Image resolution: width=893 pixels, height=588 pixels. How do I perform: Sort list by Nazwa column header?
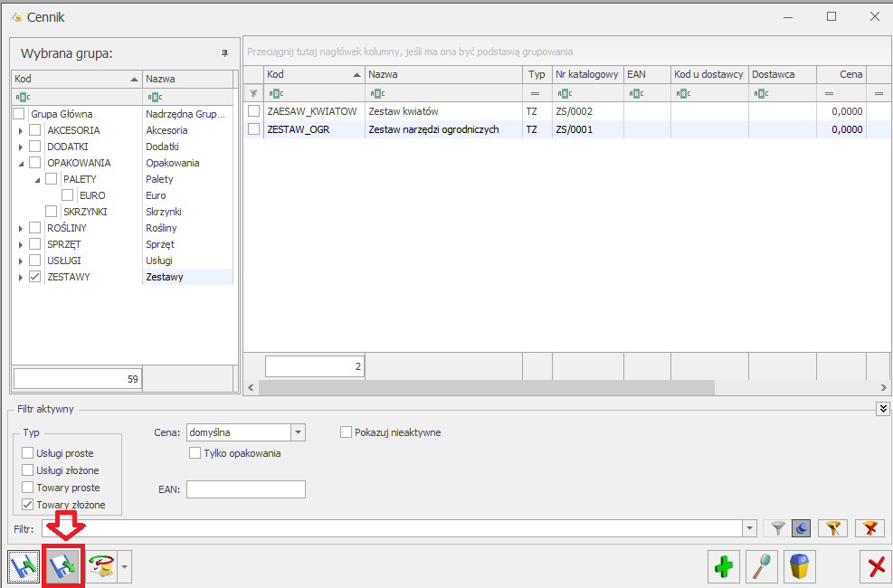click(x=443, y=74)
